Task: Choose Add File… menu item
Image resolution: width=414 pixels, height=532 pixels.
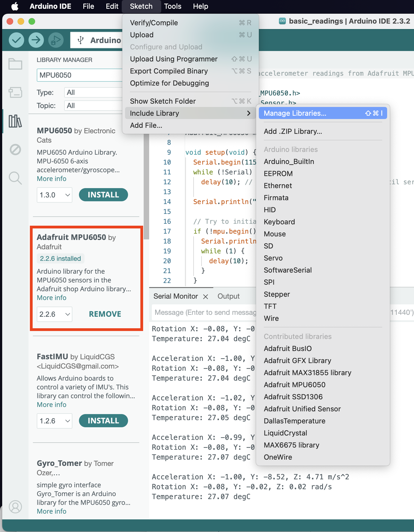Action: 191,125
